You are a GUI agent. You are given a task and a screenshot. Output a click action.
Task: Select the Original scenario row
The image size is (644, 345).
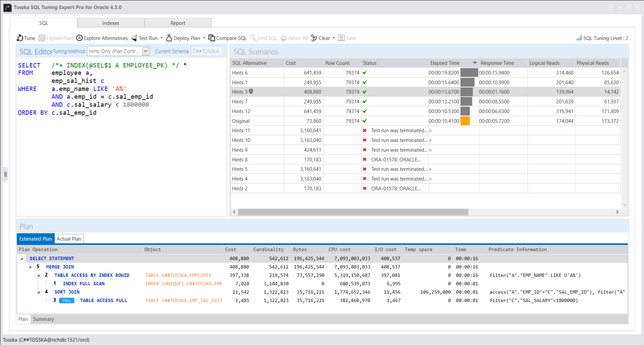[x=425, y=121]
